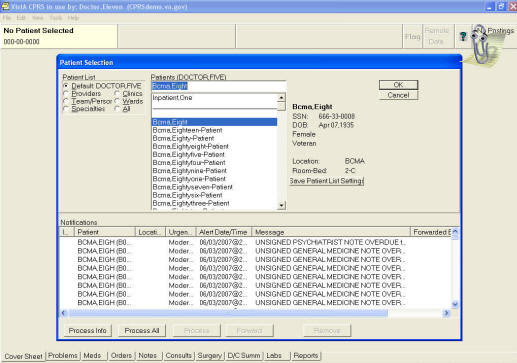
Task: Click right arrow of notifications horizontal scrollbar
Action: (446, 313)
